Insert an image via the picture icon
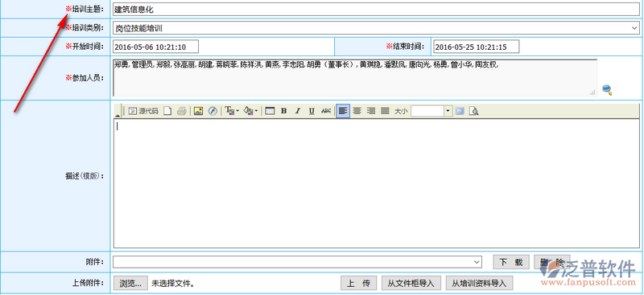 (x=199, y=111)
